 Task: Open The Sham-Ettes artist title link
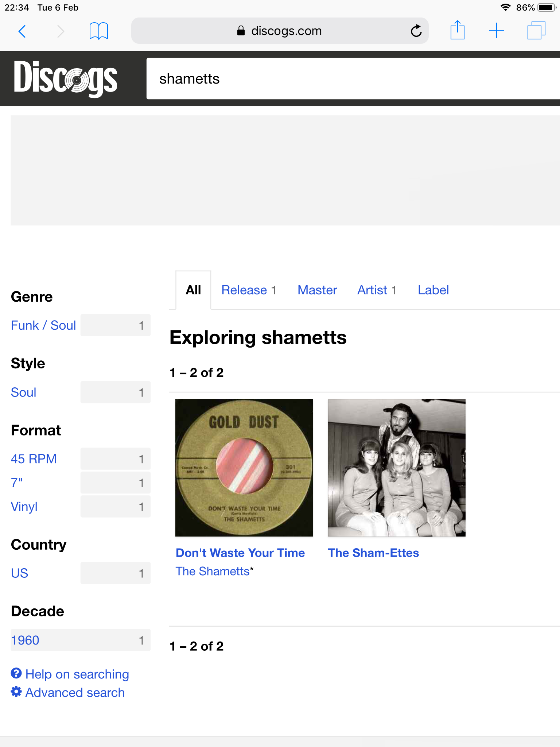pos(373,553)
